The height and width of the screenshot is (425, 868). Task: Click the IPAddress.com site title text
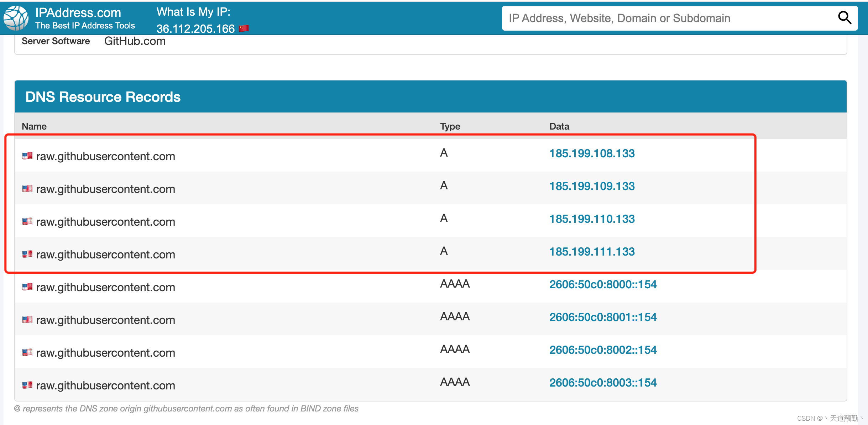[x=78, y=13]
